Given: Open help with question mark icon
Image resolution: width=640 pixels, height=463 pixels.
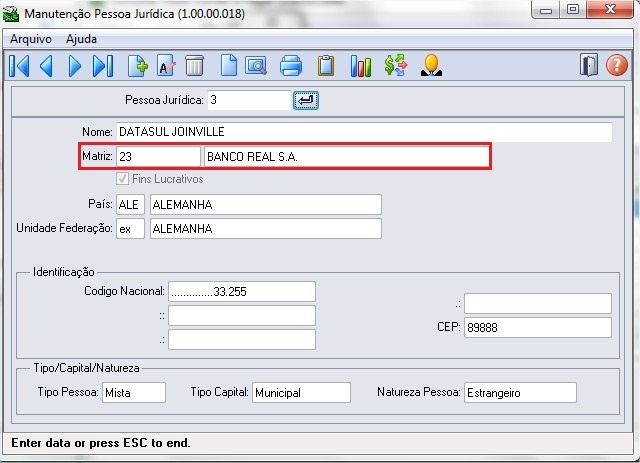Looking at the screenshot, I should pyautogui.click(x=617, y=67).
